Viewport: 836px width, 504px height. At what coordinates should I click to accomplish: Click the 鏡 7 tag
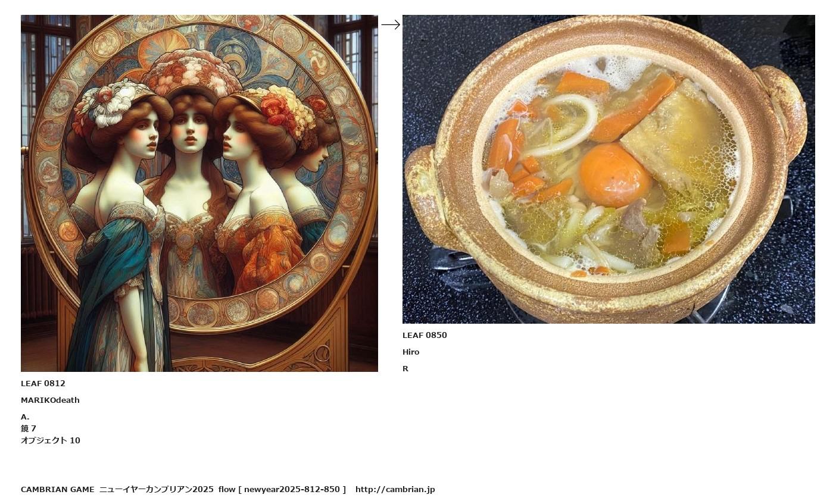pyautogui.click(x=29, y=428)
